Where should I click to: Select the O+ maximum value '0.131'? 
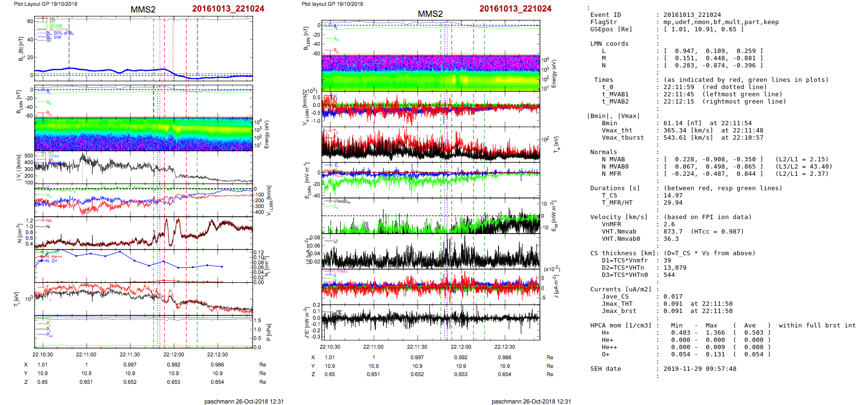715,354
